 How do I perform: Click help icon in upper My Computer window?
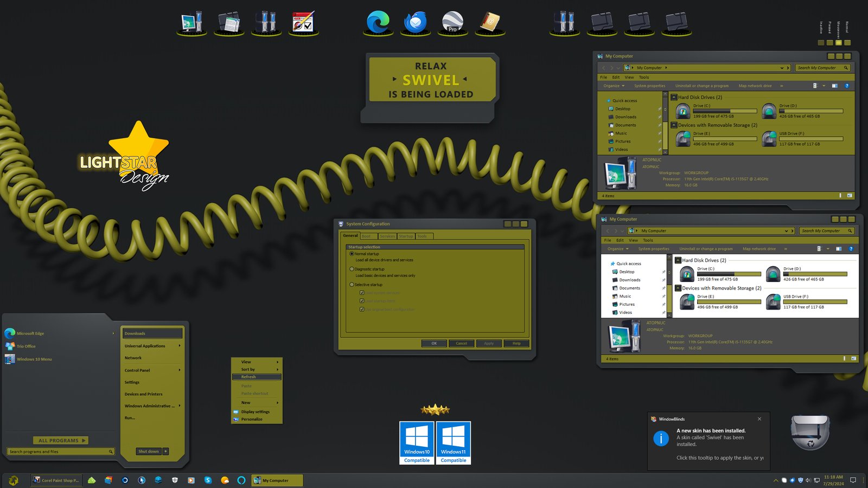pos(846,86)
